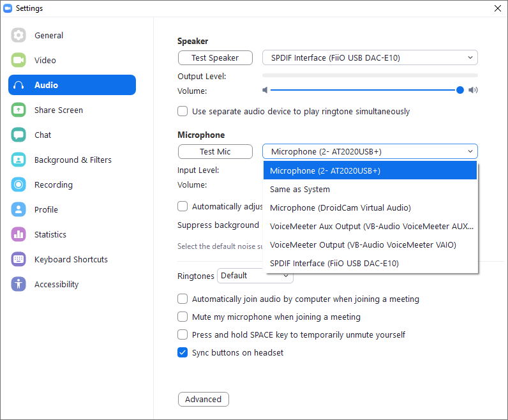Click middle of speaker volume track
The width and height of the screenshot is (508, 420).
[365, 90]
